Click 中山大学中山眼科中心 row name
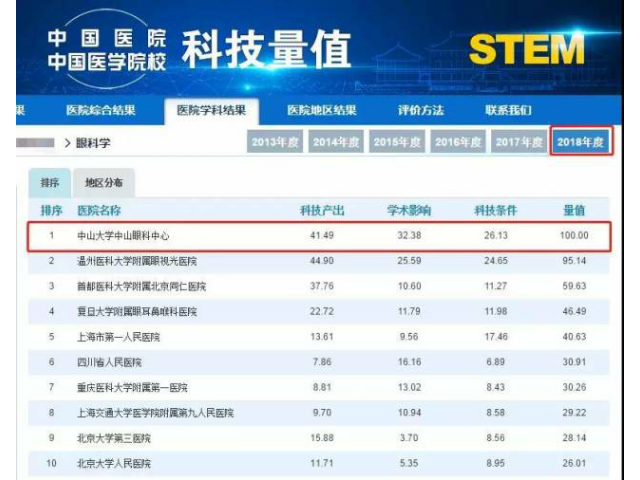640x480 pixels. [123, 236]
